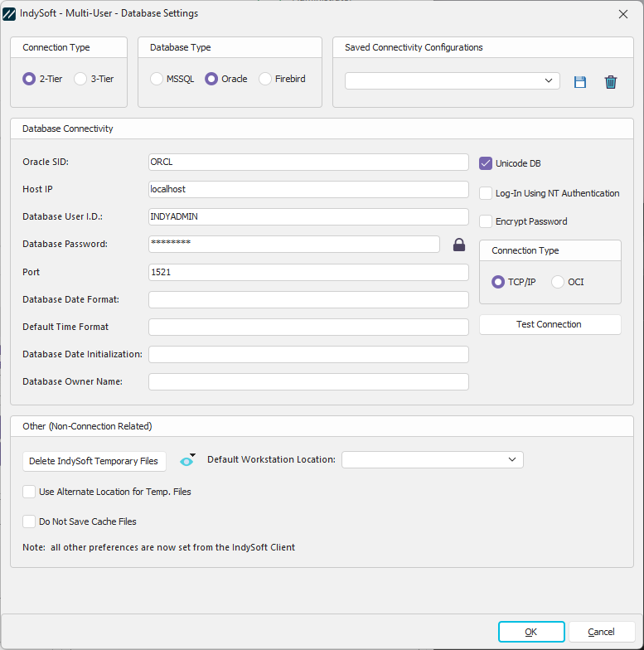The image size is (644, 650).
Task: Choose MSSQL as database type
Action: tap(157, 79)
